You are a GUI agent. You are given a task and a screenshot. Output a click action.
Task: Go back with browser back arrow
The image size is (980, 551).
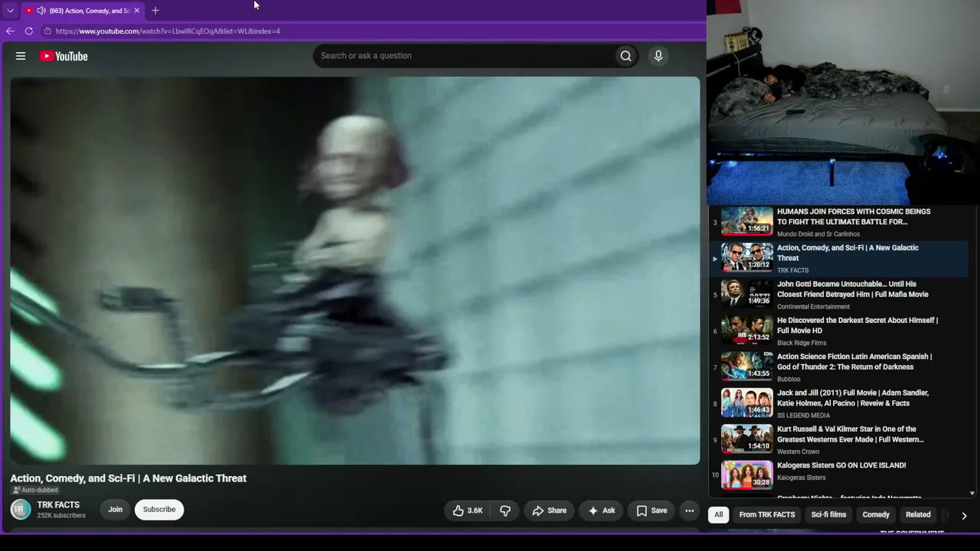[x=10, y=31]
